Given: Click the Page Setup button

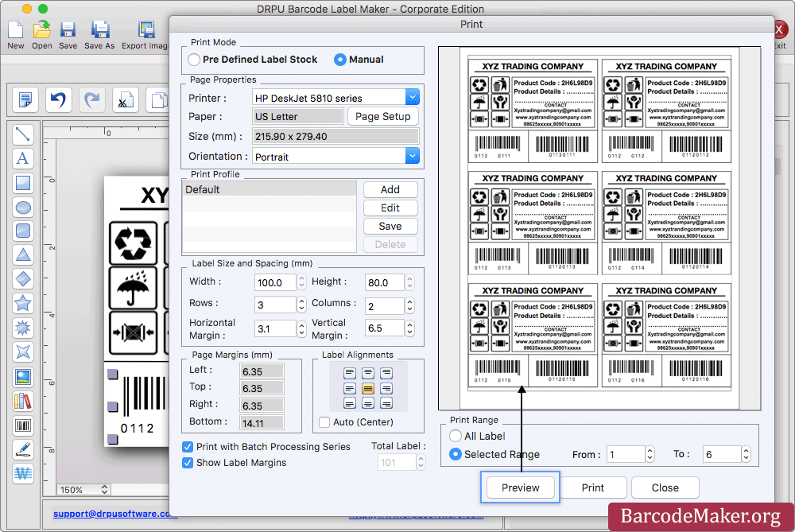Looking at the screenshot, I should coord(383,116).
